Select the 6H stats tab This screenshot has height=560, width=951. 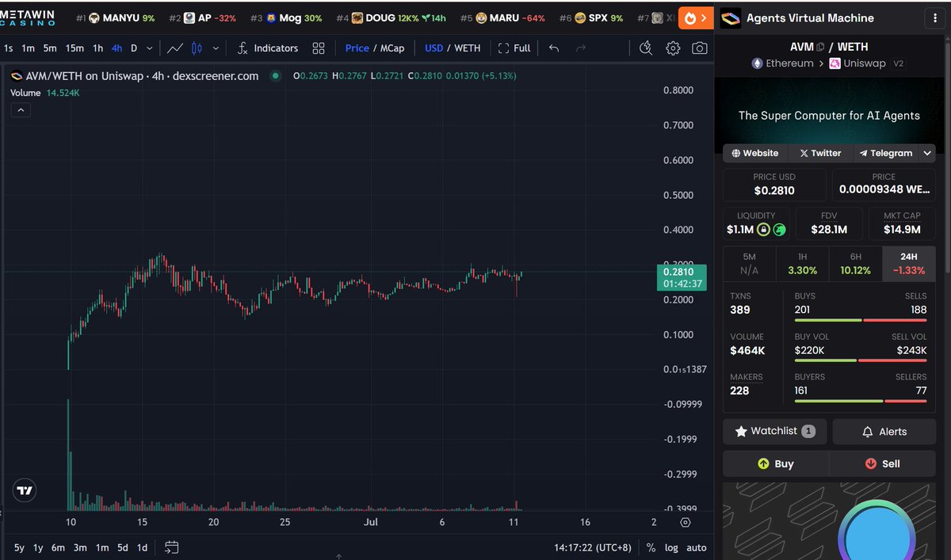tap(855, 263)
